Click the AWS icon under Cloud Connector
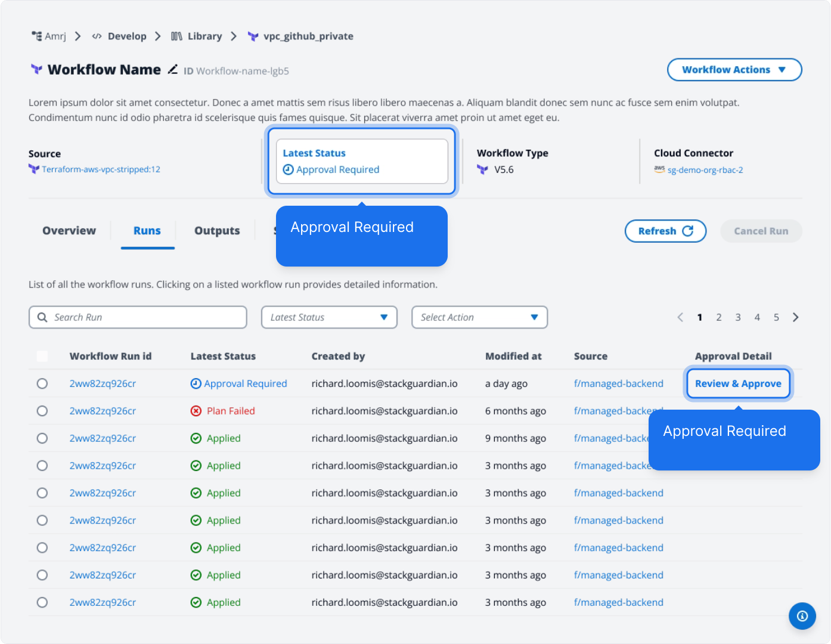831x644 pixels. coord(659,169)
